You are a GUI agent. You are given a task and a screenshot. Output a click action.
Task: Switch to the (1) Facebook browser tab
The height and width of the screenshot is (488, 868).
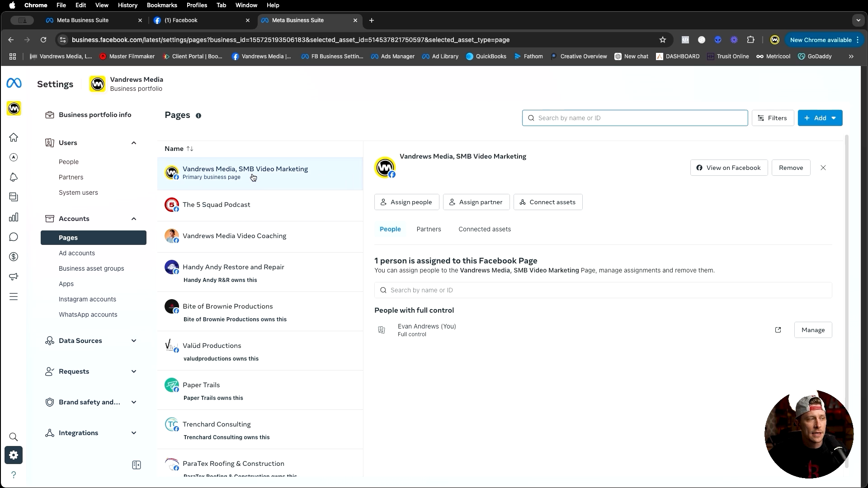coord(202,20)
